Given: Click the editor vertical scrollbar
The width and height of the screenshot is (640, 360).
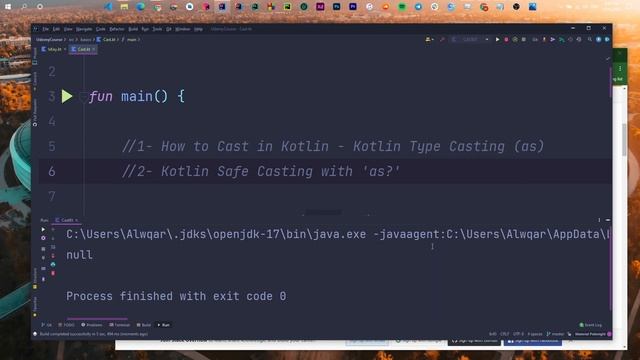Looking at the screenshot, I should point(610,82).
